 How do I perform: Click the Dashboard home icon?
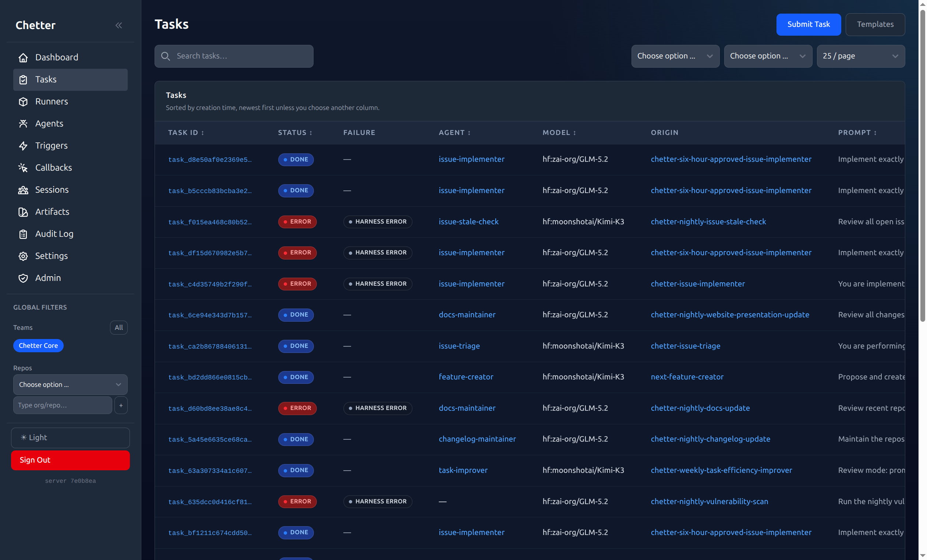(x=23, y=57)
